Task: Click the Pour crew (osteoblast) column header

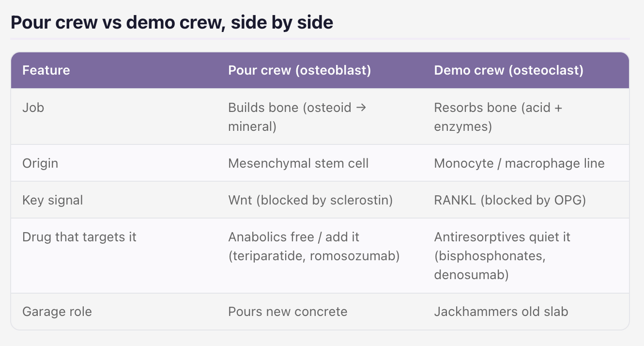Action: 300,70
